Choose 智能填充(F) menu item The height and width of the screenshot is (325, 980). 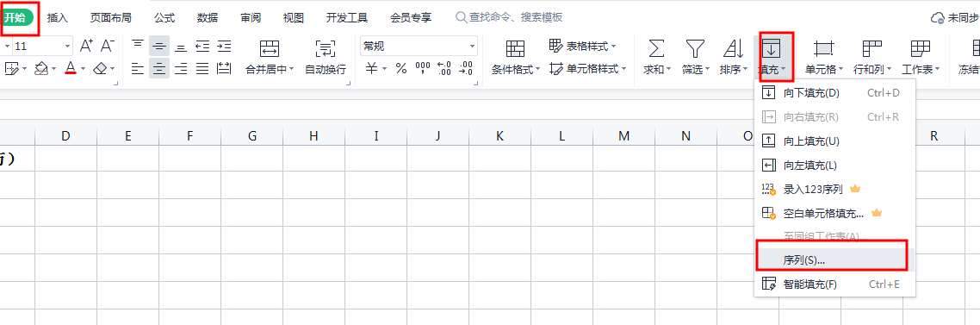point(835,284)
